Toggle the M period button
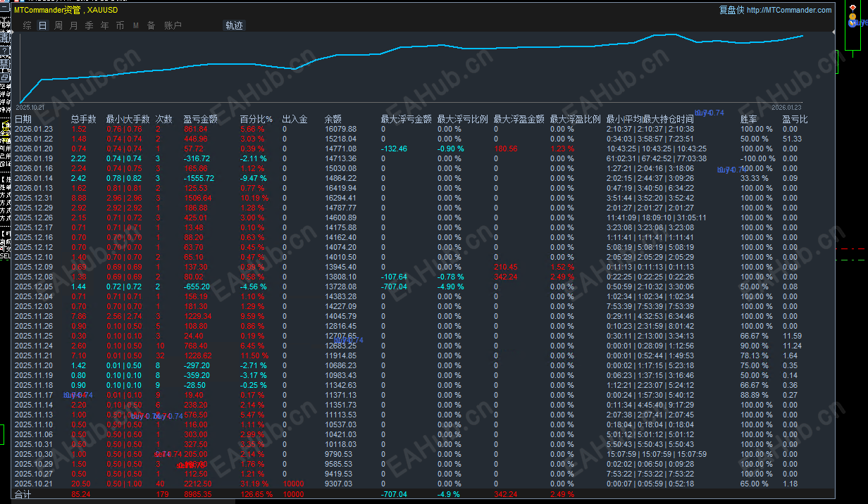This screenshot has height=504, width=868. 135,25
